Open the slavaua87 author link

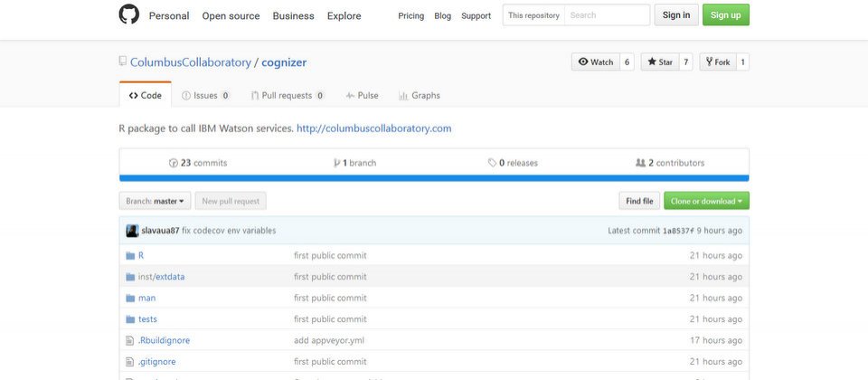tap(161, 231)
